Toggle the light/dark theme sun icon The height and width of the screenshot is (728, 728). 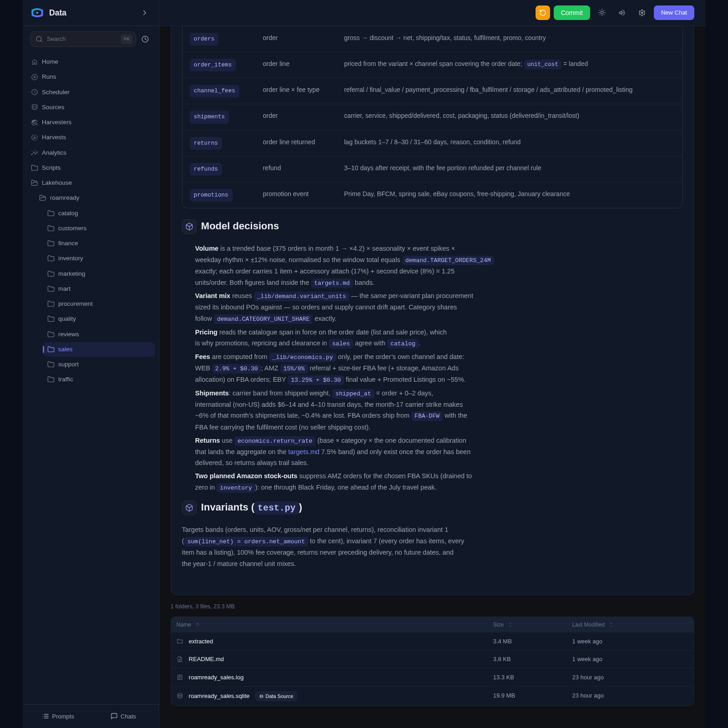pyautogui.click(x=602, y=13)
